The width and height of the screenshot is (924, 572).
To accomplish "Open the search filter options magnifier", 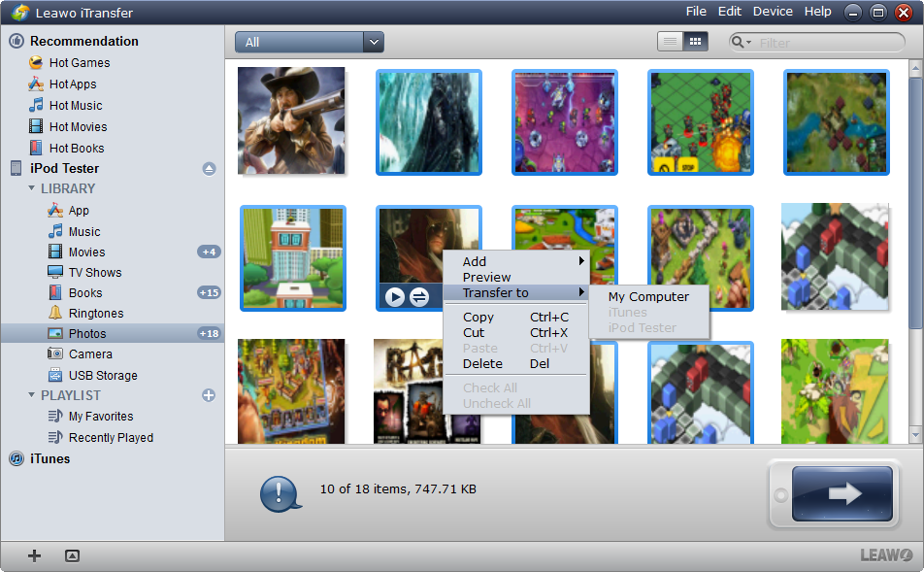I will click(x=741, y=43).
